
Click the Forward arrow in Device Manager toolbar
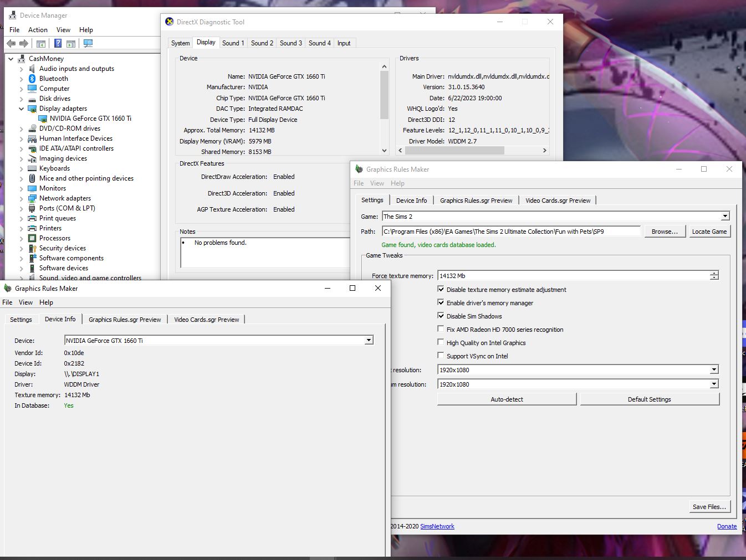coord(24,43)
